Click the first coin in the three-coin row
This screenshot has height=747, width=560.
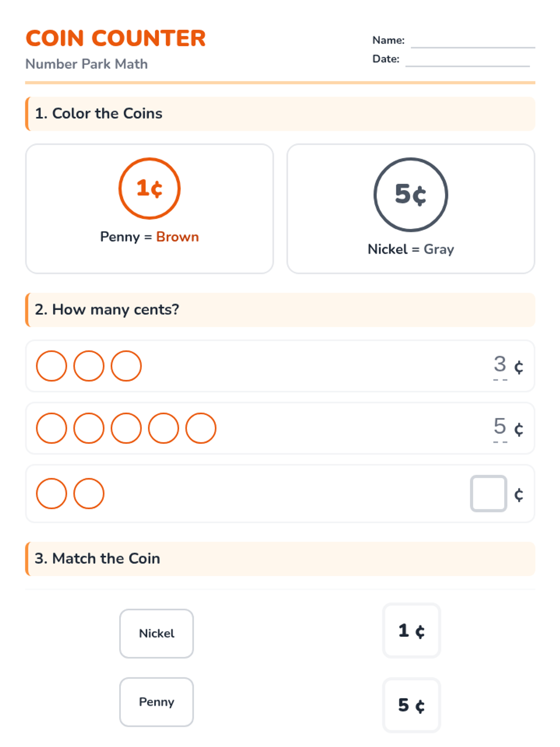tap(51, 366)
